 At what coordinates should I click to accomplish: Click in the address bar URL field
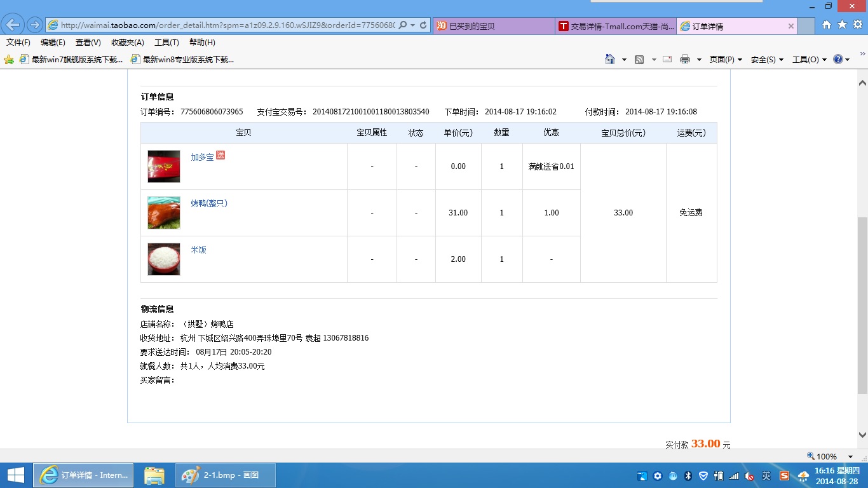point(227,25)
